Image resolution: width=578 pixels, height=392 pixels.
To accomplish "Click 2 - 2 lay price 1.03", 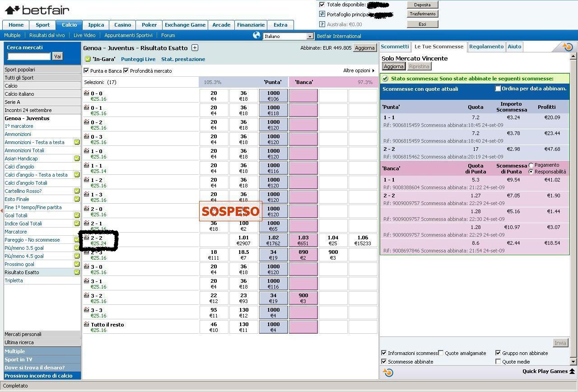I will click(x=303, y=240).
